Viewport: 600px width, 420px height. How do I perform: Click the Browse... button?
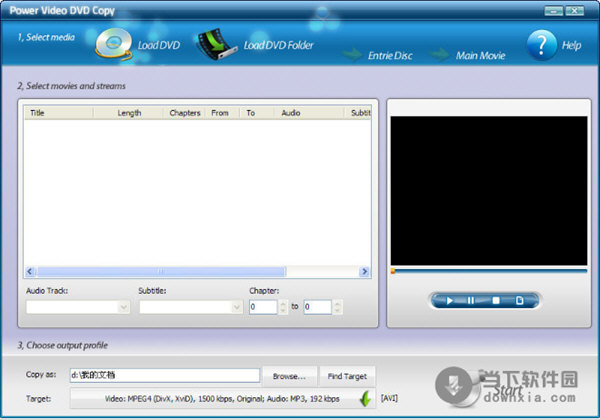[289, 376]
